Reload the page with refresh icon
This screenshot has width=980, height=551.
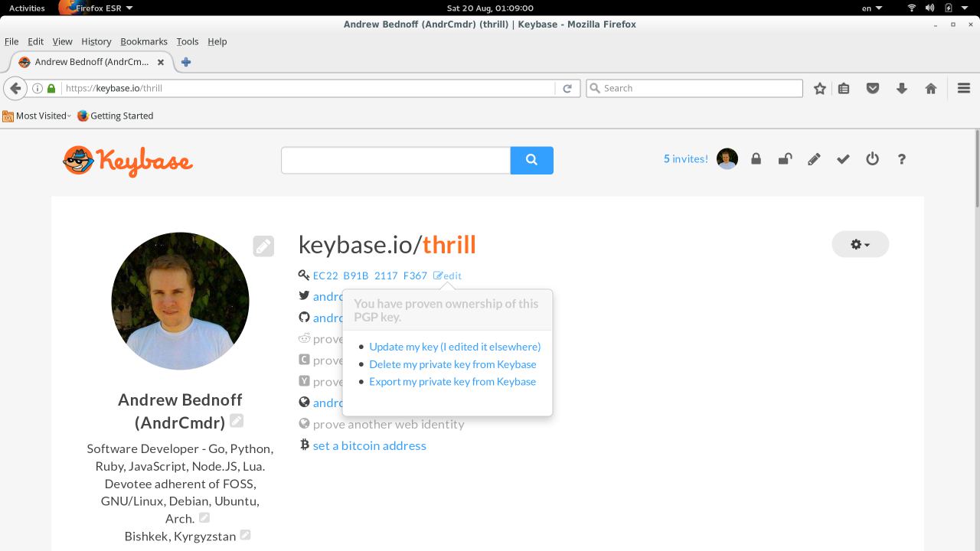[567, 88]
